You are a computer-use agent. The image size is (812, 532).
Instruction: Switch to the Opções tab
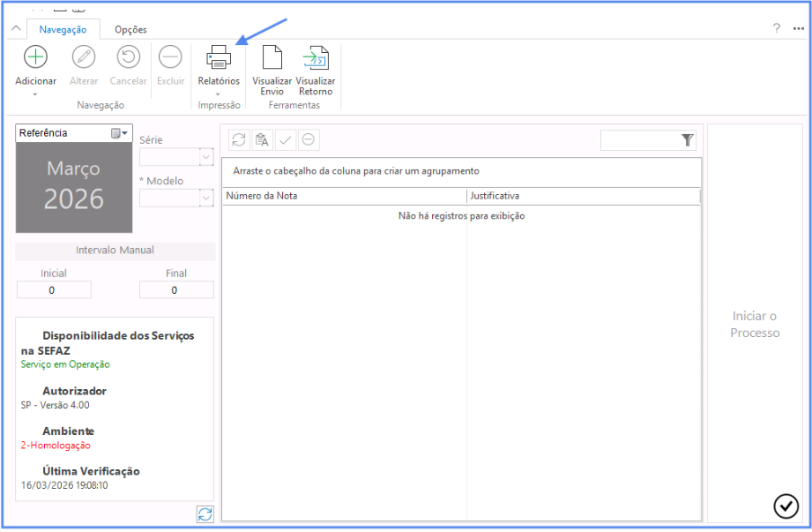(130, 29)
